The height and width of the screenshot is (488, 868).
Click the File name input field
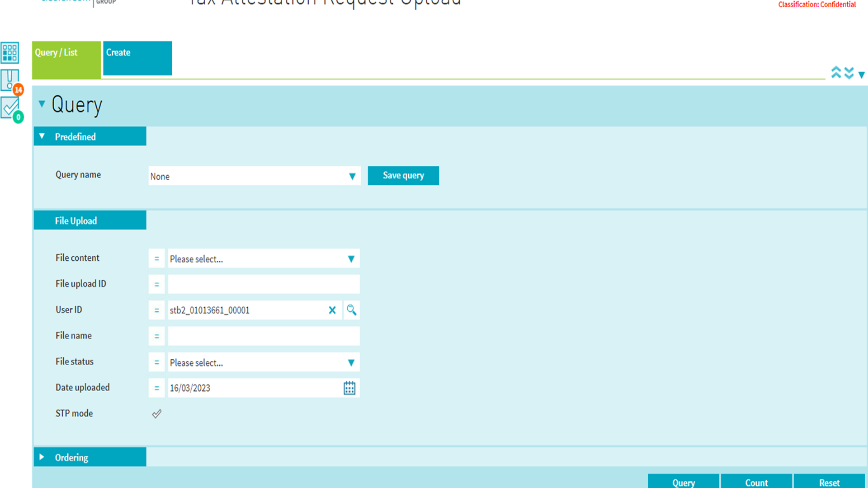click(x=264, y=336)
